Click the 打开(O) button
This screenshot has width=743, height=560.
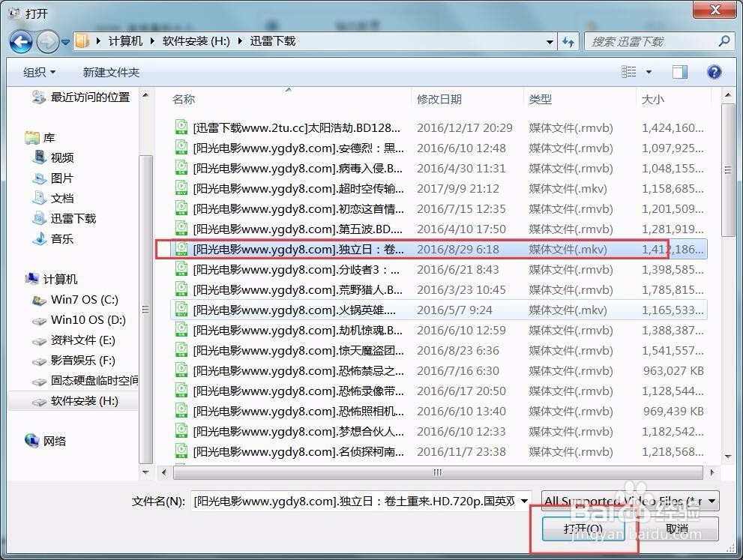coord(583,529)
